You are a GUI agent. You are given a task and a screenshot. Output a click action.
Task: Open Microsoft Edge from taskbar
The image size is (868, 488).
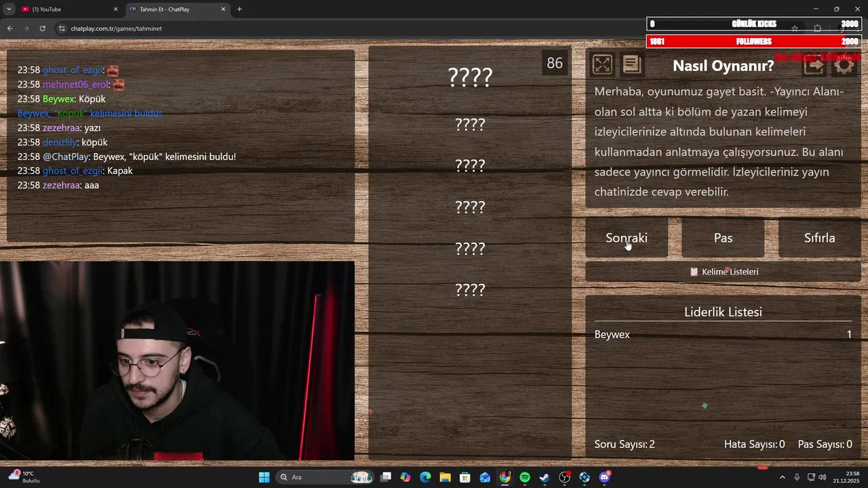tap(425, 477)
